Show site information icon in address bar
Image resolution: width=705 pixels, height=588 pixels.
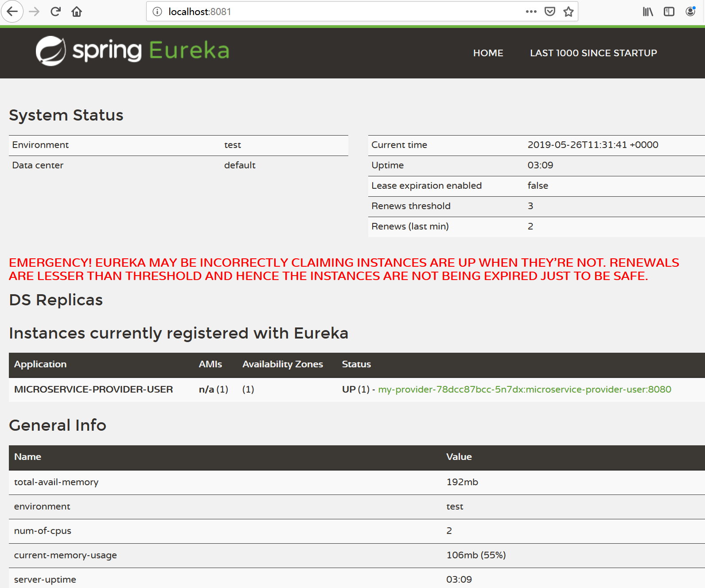(x=157, y=12)
